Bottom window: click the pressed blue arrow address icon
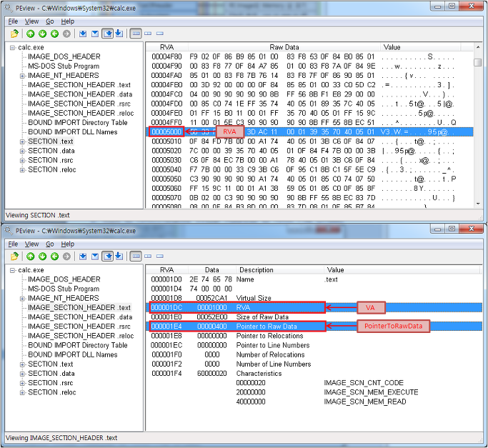This screenshot has height=448, width=488. click(x=108, y=257)
